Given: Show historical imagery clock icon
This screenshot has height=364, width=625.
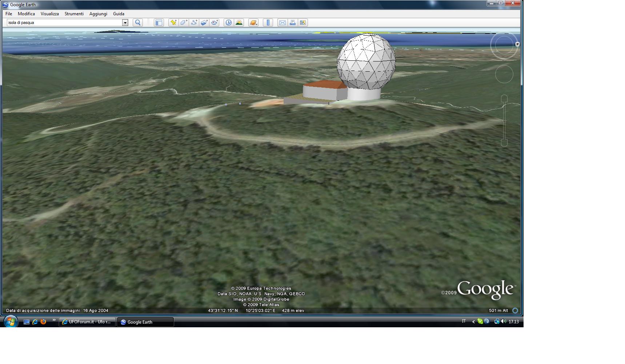Looking at the screenshot, I should [x=228, y=23].
